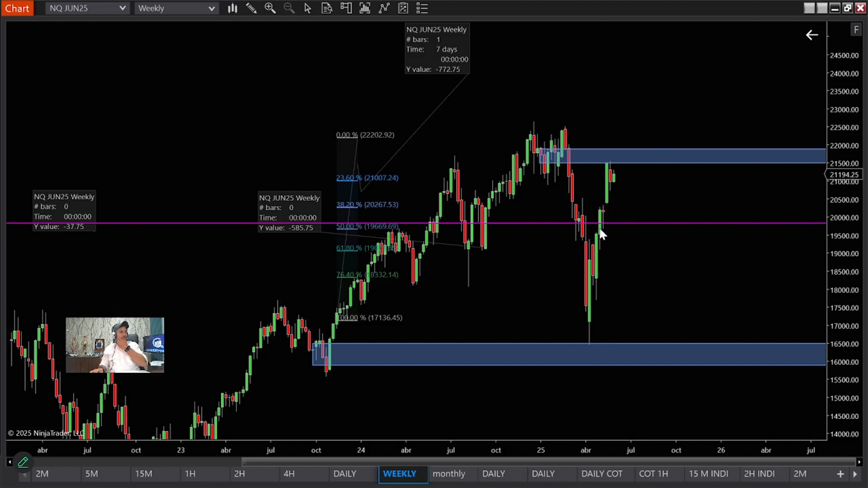868x488 pixels.
Task: Switch to the DAILY COT tab
Action: [x=602, y=474]
